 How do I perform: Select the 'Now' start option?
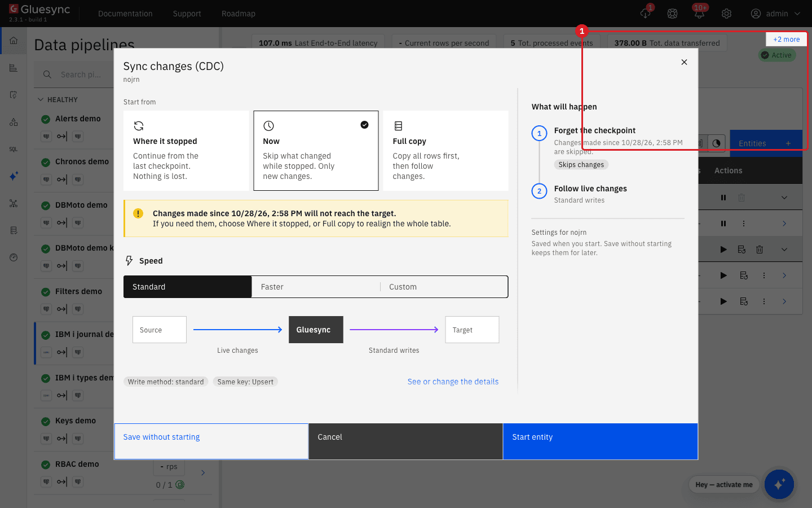tap(316, 151)
